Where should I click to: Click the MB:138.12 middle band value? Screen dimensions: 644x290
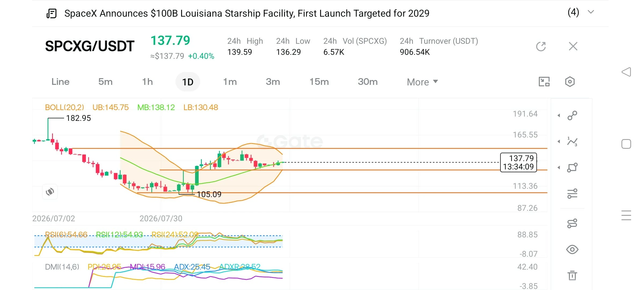[156, 107]
